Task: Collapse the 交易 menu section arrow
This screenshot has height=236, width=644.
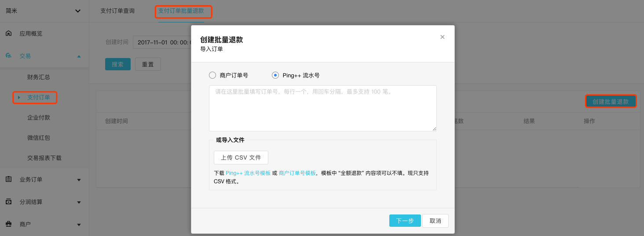Action: tap(79, 56)
